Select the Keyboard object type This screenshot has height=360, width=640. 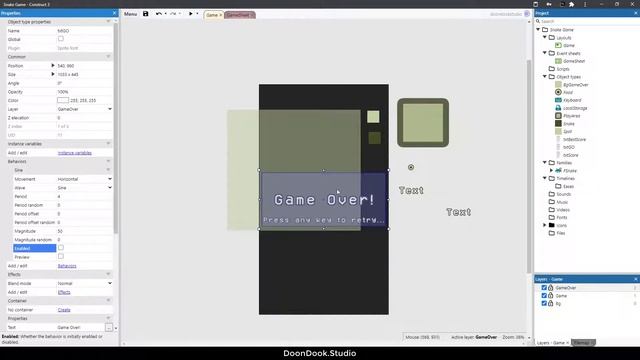572,100
